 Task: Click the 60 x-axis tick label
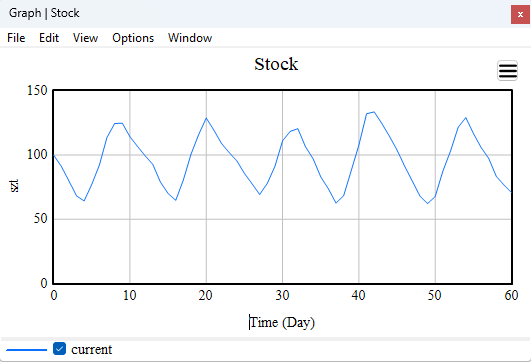[511, 295]
